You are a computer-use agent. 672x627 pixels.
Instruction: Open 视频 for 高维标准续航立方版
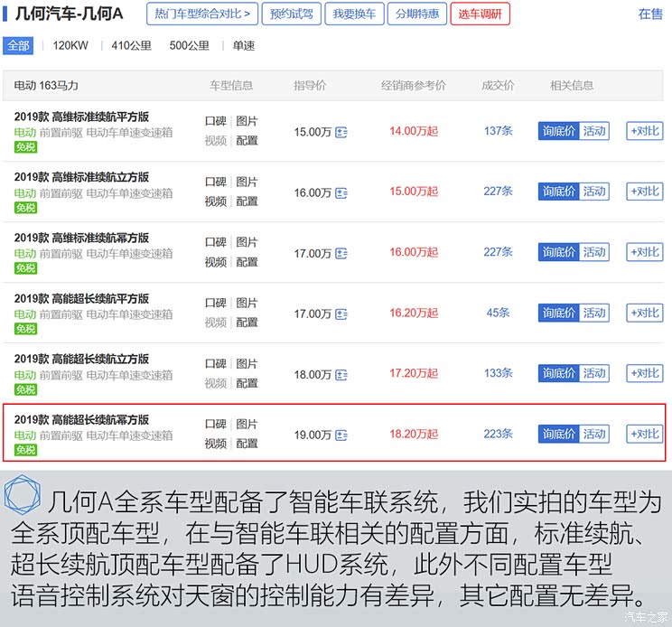tap(216, 201)
